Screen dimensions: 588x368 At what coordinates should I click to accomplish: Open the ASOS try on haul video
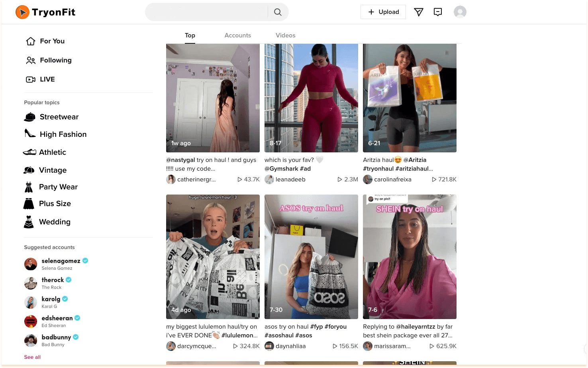[311, 257]
